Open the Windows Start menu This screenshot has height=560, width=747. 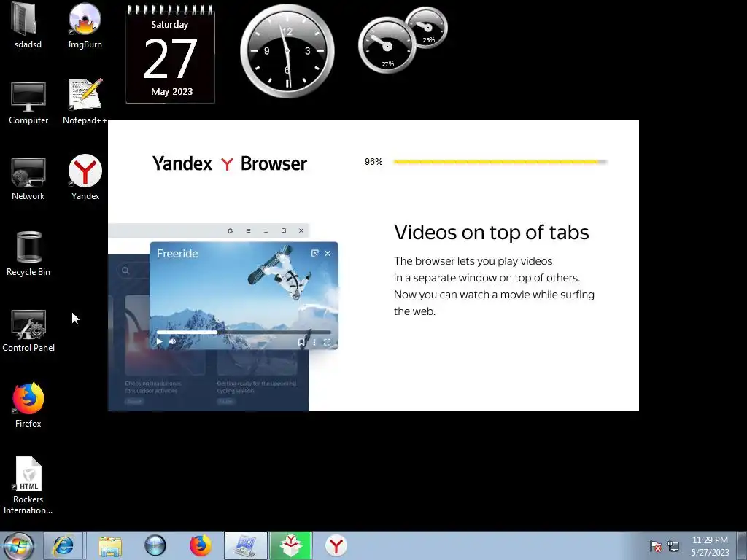pyautogui.click(x=18, y=545)
